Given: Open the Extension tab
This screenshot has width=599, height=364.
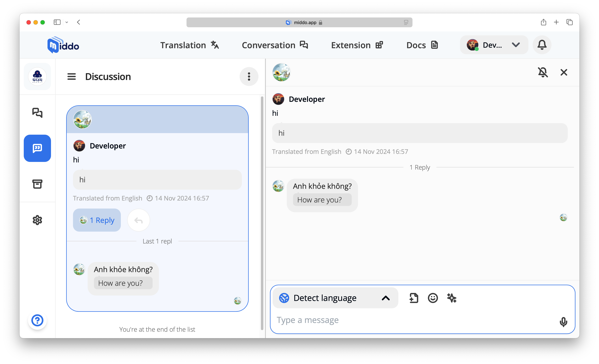Looking at the screenshot, I should tap(357, 45).
